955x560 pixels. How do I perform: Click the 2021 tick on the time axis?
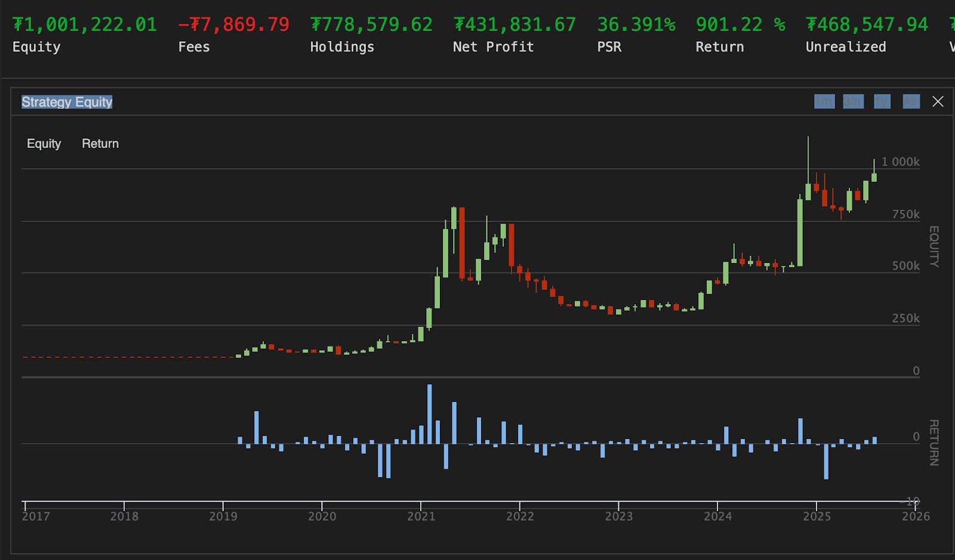[421, 516]
